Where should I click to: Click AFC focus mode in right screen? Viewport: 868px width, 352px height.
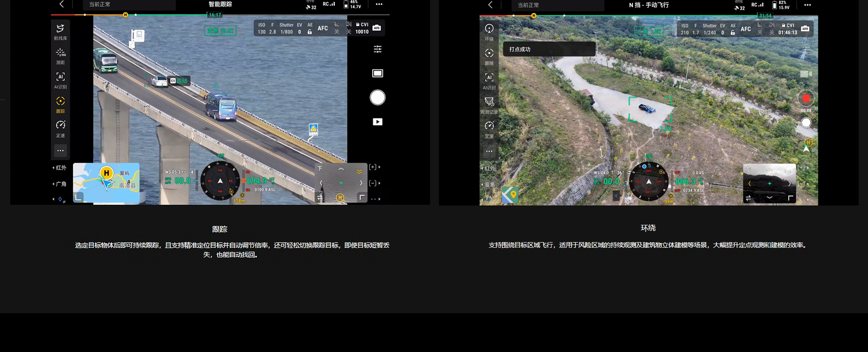coord(746,29)
